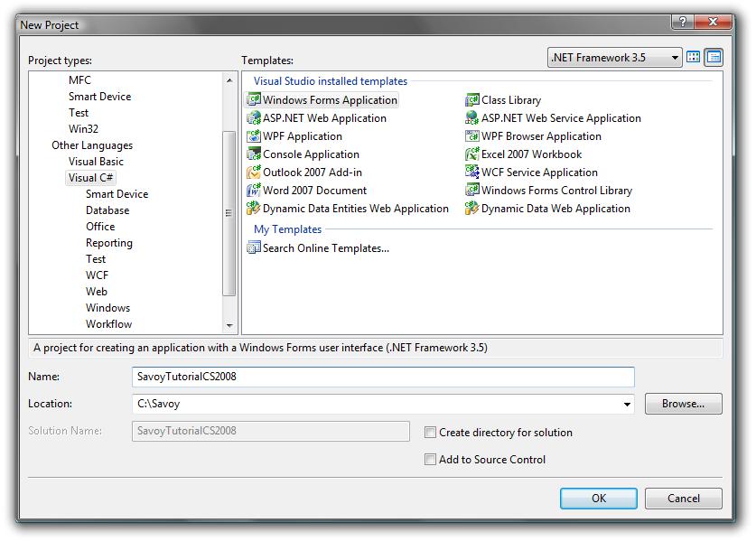Viewport: 756px width, 541px height.
Task: Select the Outlook 2007 Add-in template icon
Action: pos(254,173)
